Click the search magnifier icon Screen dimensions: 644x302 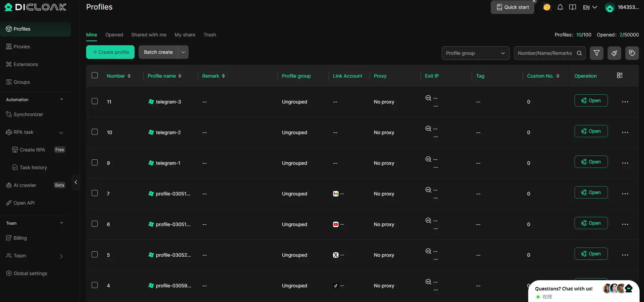pyautogui.click(x=579, y=53)
